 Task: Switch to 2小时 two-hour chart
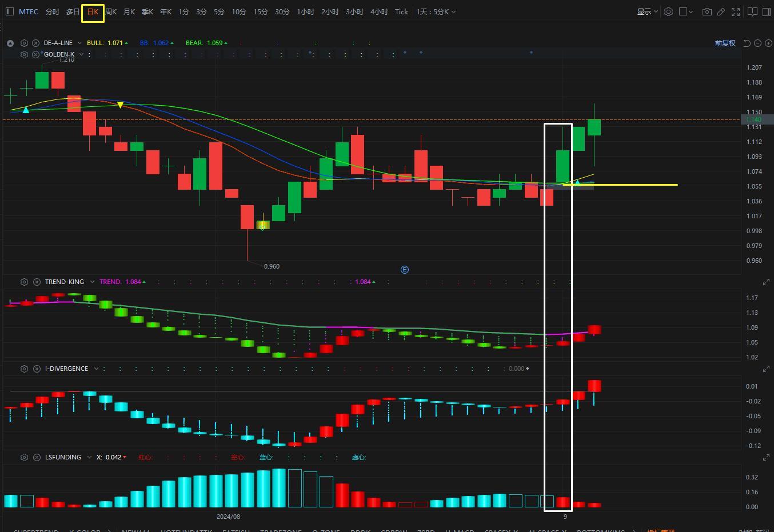330,11
